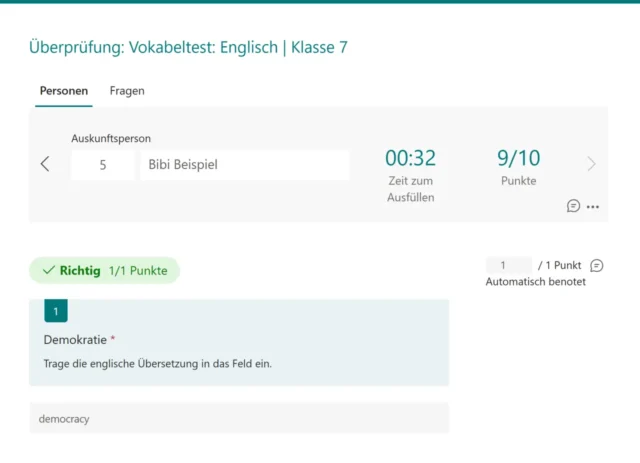Click the Trage die englische Übersetzung instruction
Image resolution: width=640 pixels, height=463 pixels.
coord(157,364)
